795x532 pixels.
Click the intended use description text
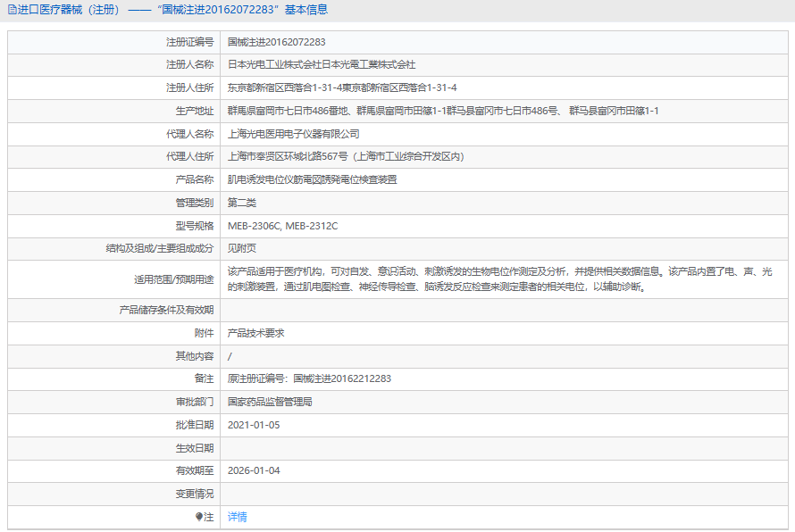pyautogui.click(x=499, y=279)
